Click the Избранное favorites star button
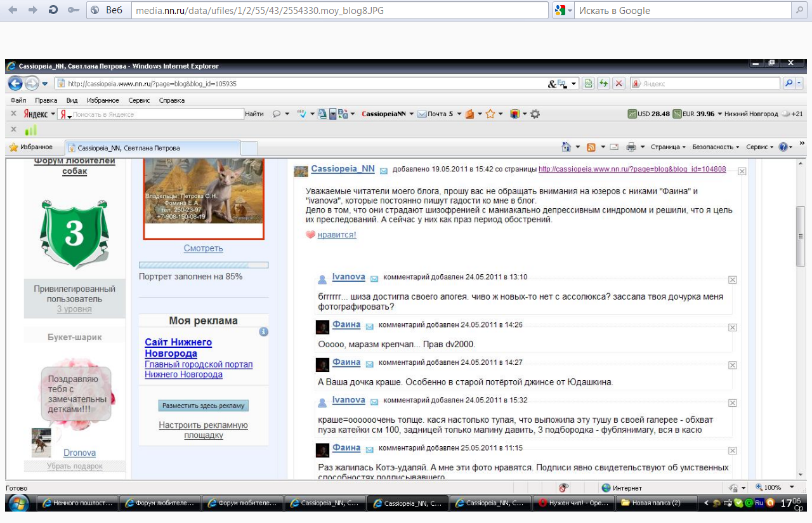The image size is (812, 523). point(30,147)
